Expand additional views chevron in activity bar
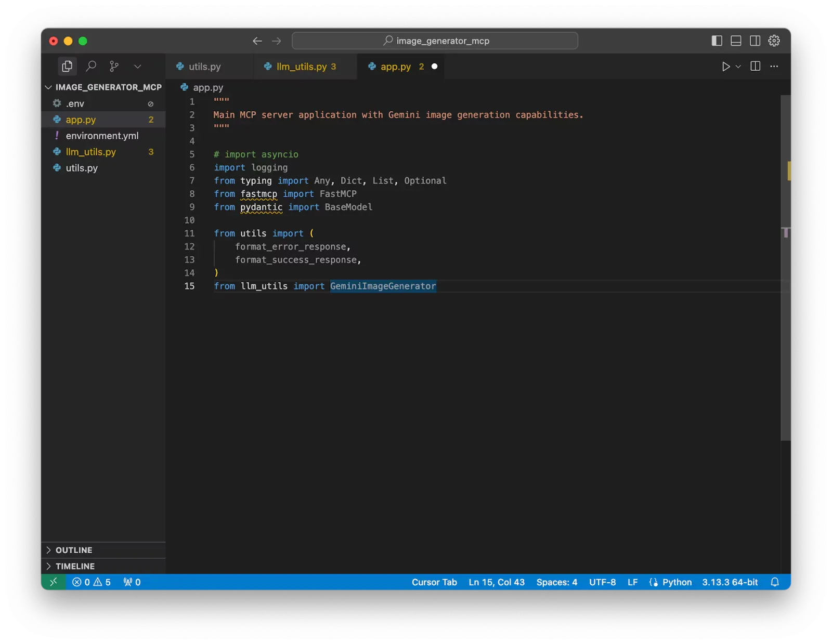Screen dimensions: 832x644 point(137,67)
